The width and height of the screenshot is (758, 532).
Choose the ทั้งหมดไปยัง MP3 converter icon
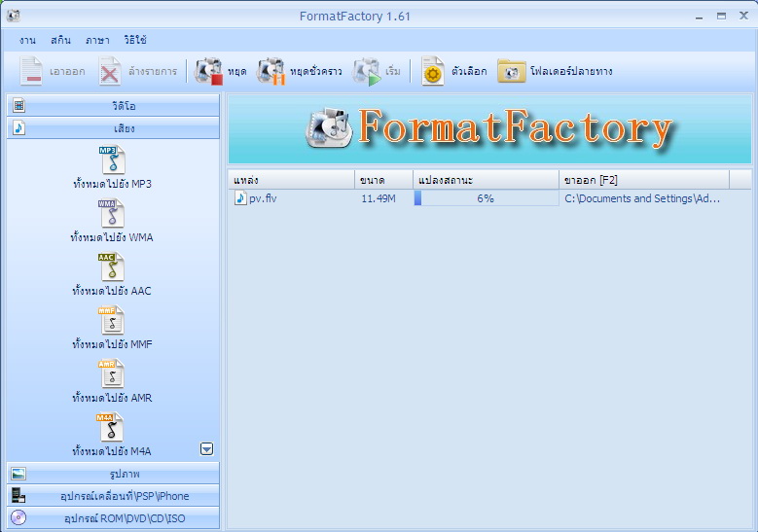(x=113, y=160)
